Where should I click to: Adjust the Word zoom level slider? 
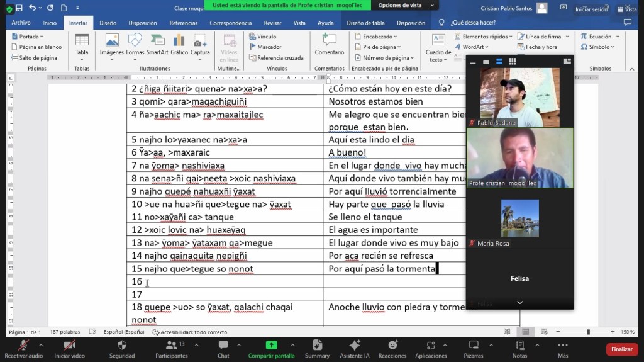coord(588,332)
